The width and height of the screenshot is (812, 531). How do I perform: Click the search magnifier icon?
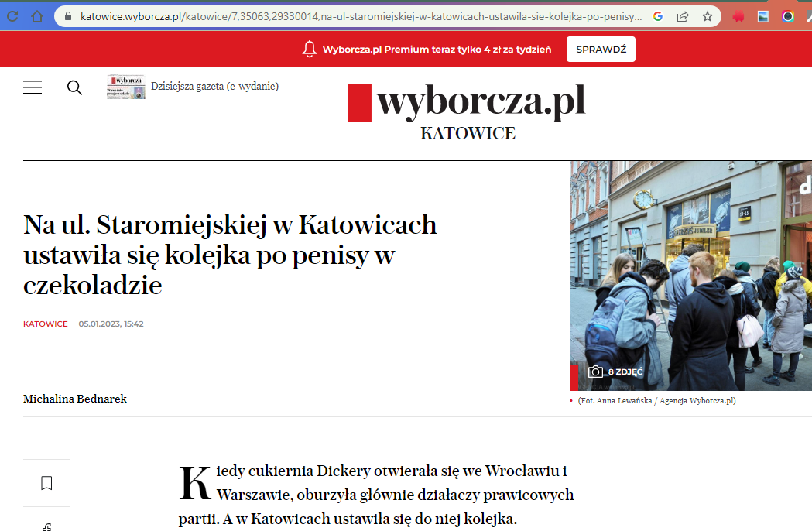(x=74, y=87)
